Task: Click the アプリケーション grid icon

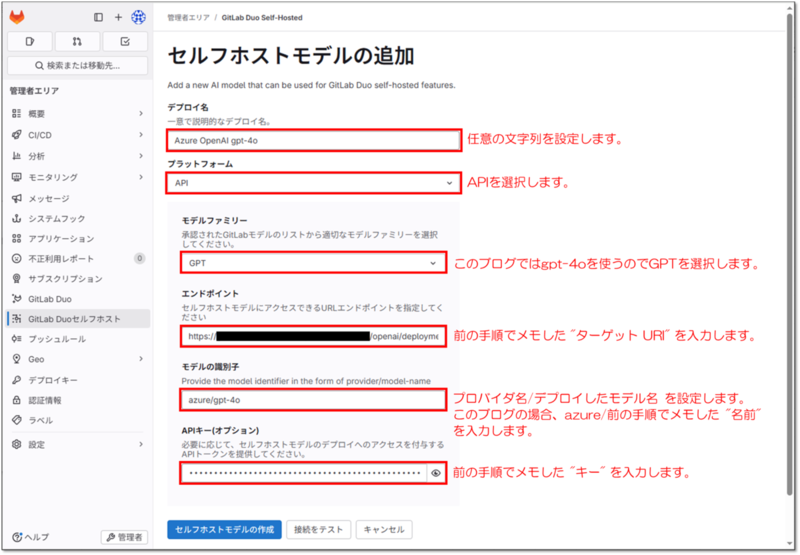Action: pos(17,238)
